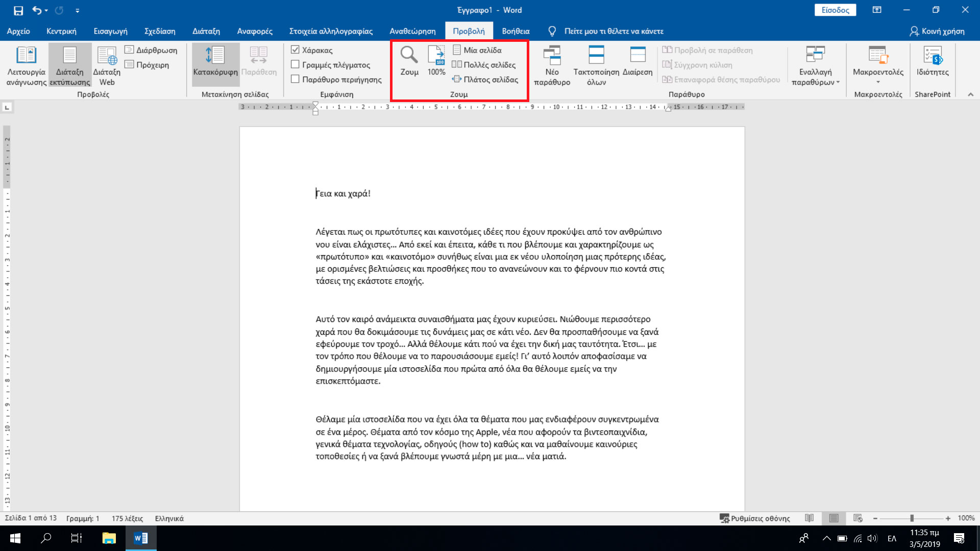Show hidden system tray icons
Image resolution: width=980 pixels, height=551 pixels.
point(826,538)
